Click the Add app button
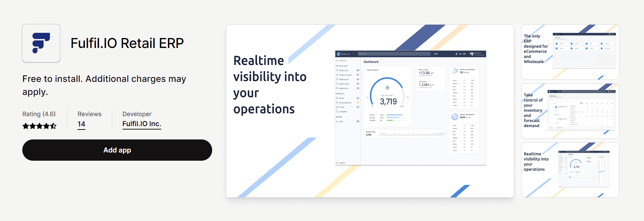This screenshot has width=644, height=221. pyautogui.click(x=117, y=150)
